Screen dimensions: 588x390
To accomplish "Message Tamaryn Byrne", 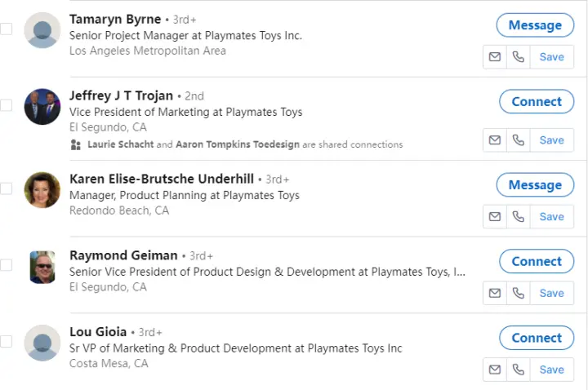I will (535, 25).
